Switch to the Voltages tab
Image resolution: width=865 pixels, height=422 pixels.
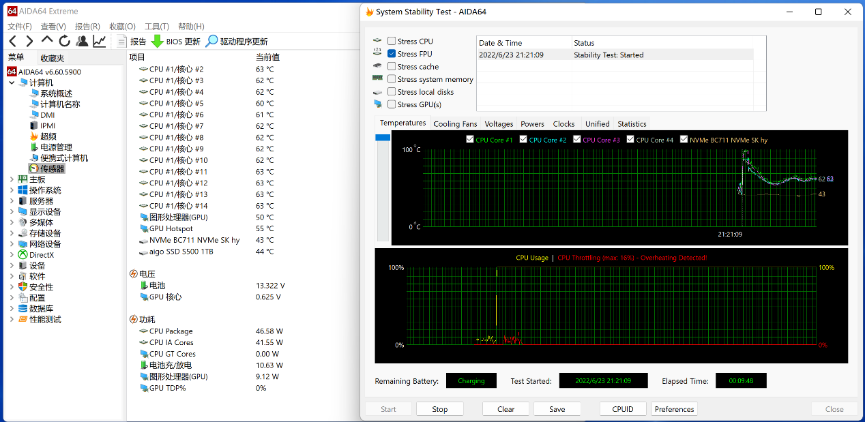tap(499, 124)
